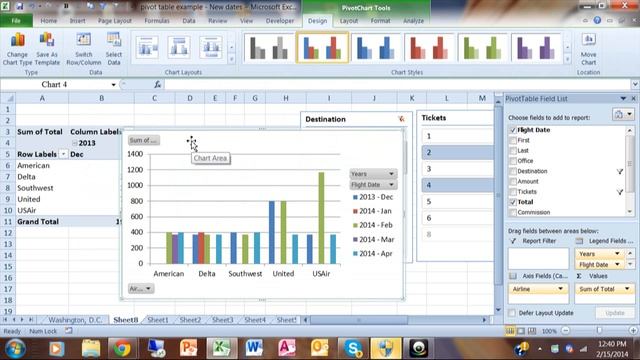Check the Destination field
Viewport: 640px width, 360px height.
coord(513,171)
